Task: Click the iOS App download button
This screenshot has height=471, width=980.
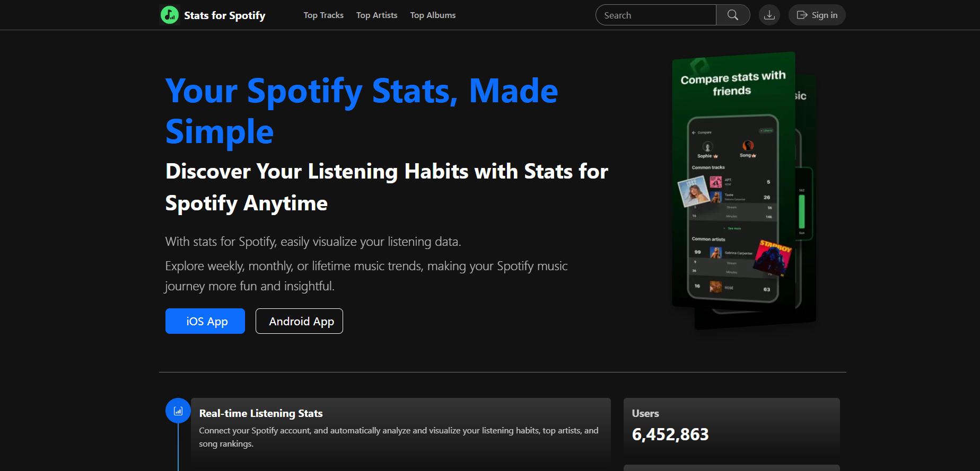Action: (205, 321)
